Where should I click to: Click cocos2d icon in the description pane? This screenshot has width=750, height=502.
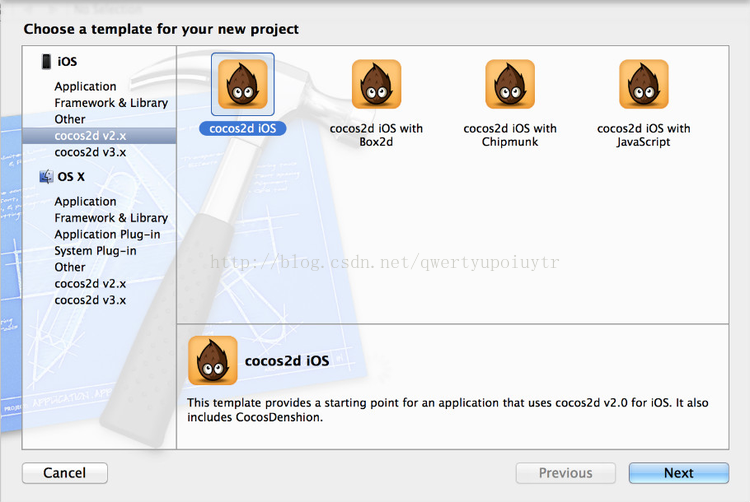tap(213, 360)
